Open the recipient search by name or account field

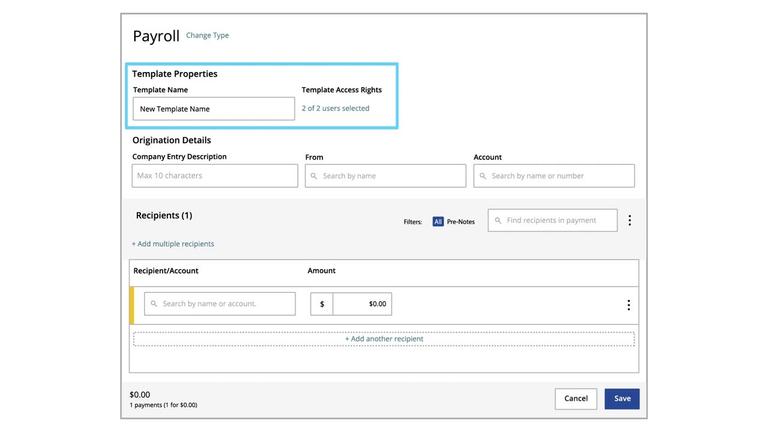[220, 304]
